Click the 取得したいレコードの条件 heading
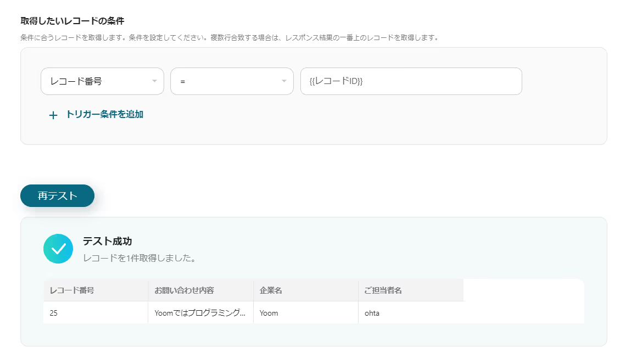 (72, 21)
